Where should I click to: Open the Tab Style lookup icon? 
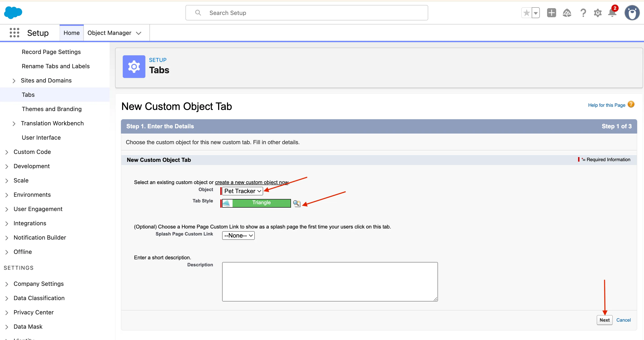pos(296,203)
